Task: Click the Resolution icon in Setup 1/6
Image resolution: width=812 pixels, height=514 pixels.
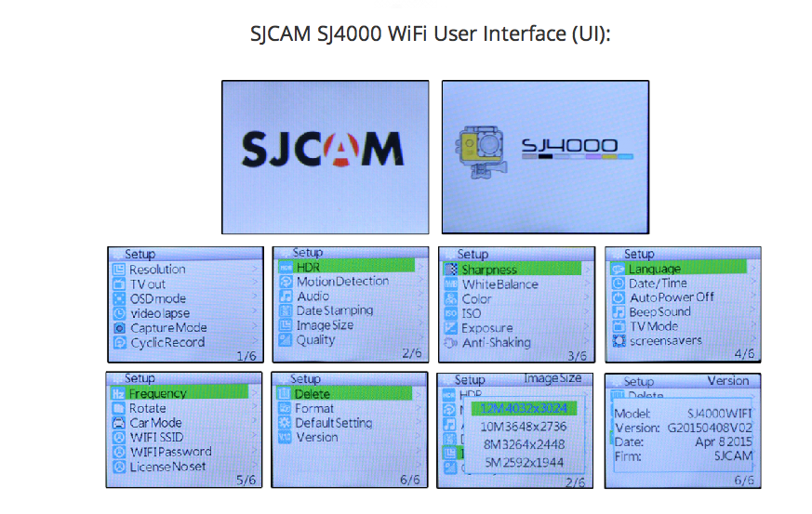Action: tap(119, 270)
